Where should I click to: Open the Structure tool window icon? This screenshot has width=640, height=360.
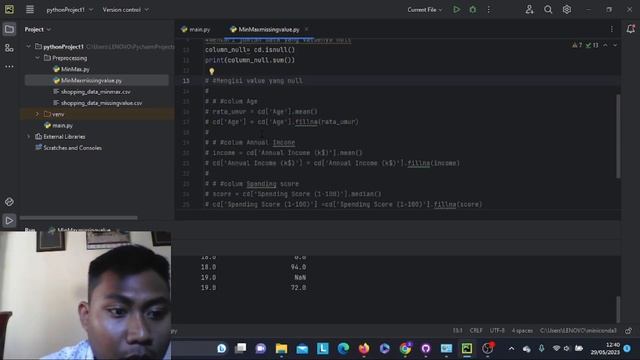click(x=9, y=48)
